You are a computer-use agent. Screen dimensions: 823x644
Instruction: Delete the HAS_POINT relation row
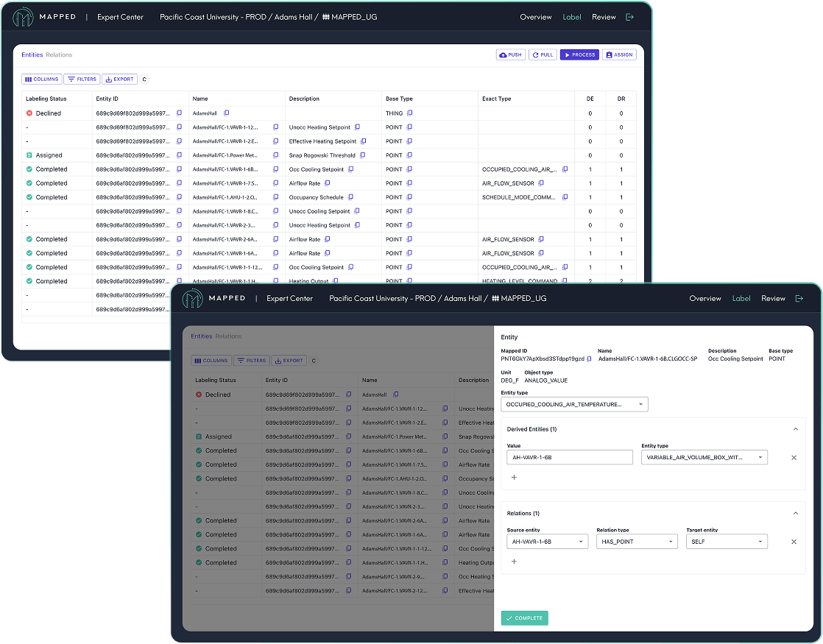click(794, 542)
